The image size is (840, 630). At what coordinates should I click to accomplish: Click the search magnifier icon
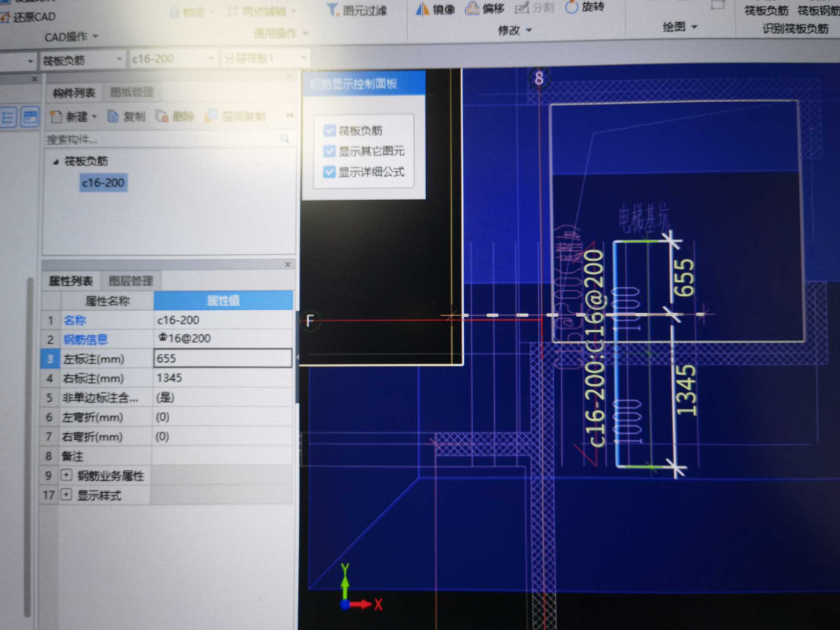click(285, 139)
